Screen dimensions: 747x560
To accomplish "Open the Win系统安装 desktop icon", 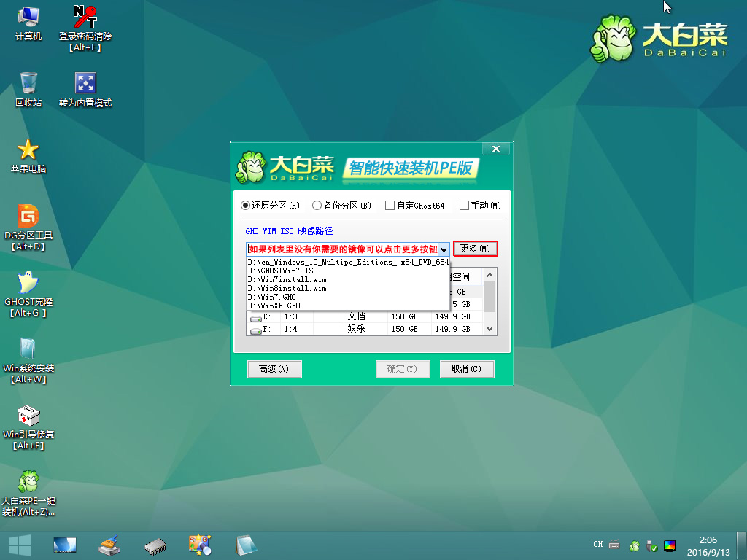I will (28, 349).
